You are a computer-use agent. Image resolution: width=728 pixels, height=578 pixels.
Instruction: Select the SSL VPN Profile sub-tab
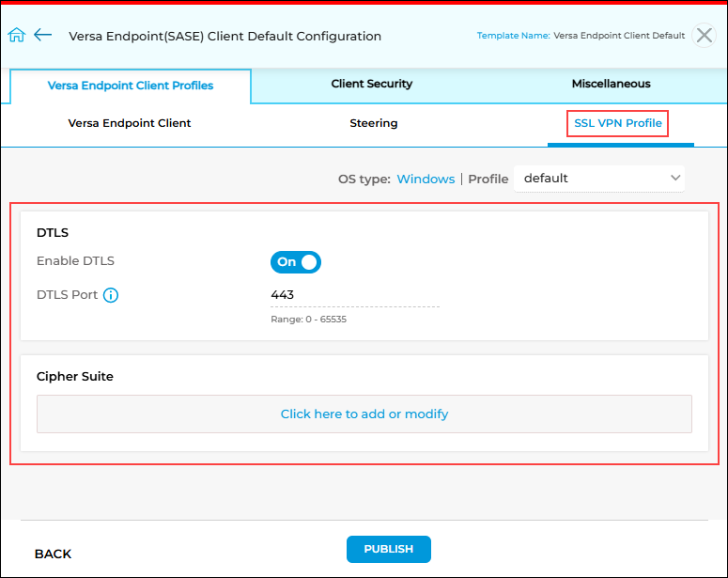tap(618, 123)
